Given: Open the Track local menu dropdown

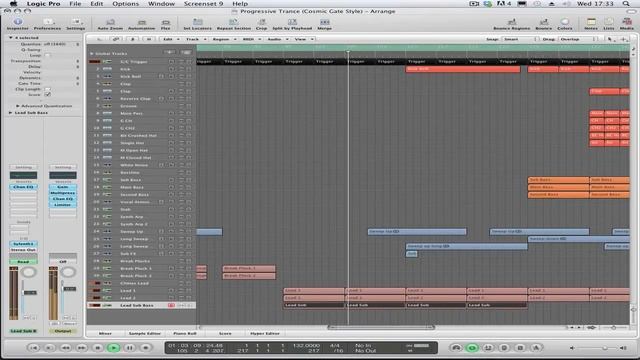Looking at the screenshot, I should 195,39.
